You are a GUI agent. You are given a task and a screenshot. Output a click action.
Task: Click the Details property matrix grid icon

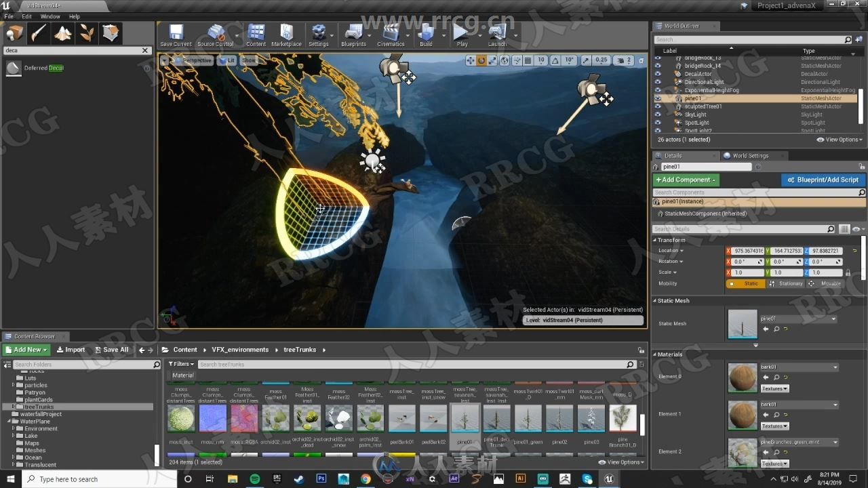(x=844, y=229)
